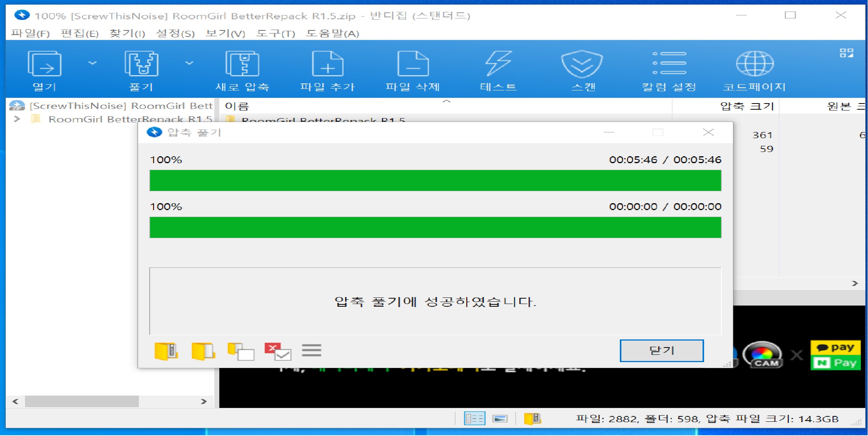Click the 파일 추가 (Add File) icon

[x=327, y=64]
